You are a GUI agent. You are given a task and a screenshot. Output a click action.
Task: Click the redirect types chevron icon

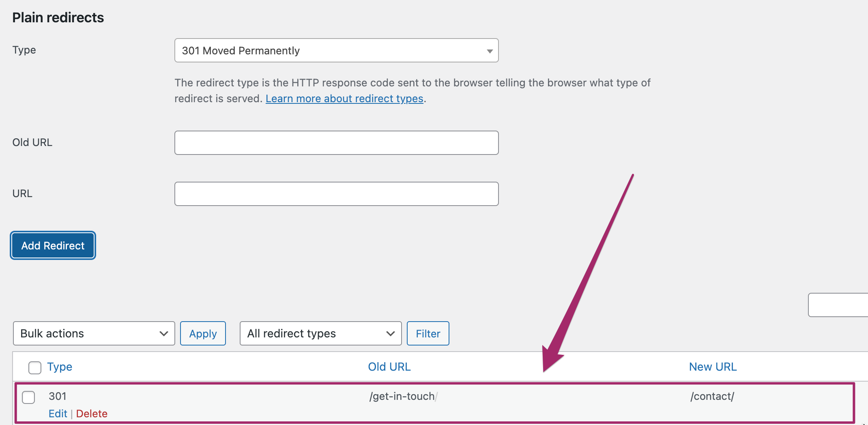tap(391, 333)
